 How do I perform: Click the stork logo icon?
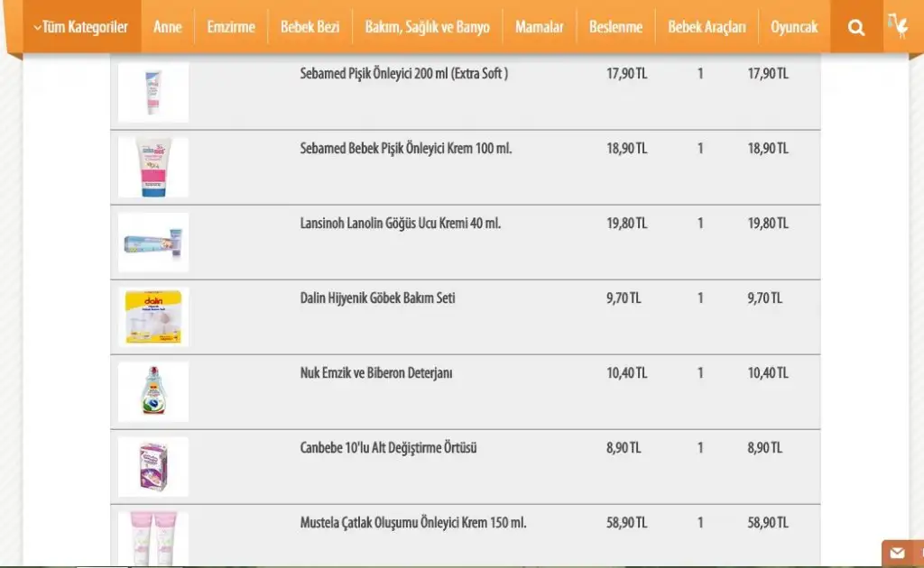coord(898,26)
